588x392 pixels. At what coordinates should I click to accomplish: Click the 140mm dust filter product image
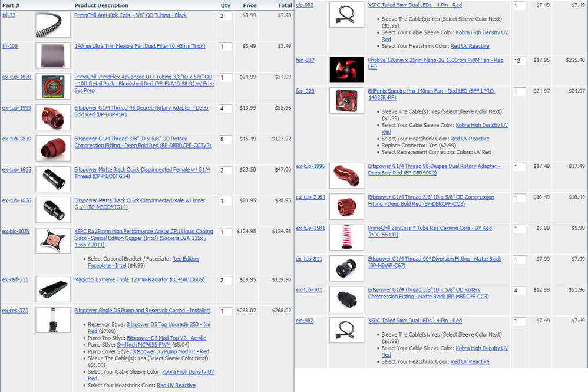pos(53,55)
